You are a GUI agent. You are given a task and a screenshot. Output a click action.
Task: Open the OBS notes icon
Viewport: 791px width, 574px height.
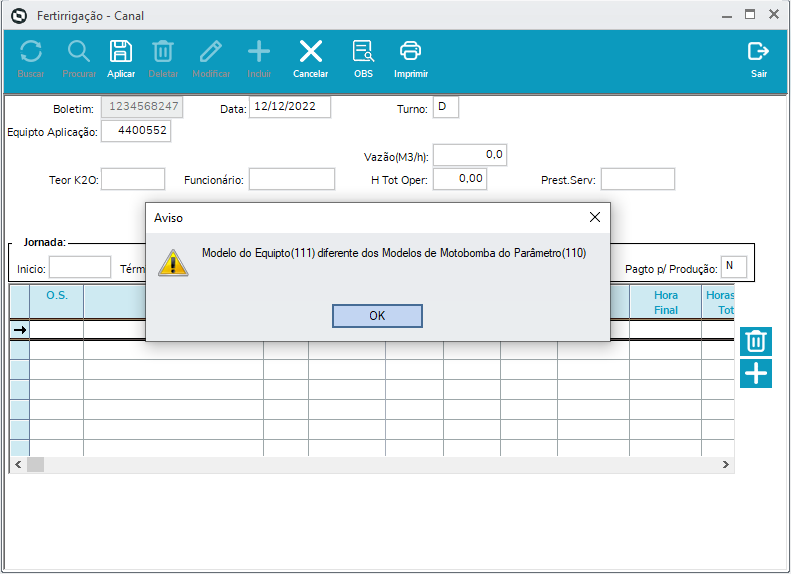(363, 52)
